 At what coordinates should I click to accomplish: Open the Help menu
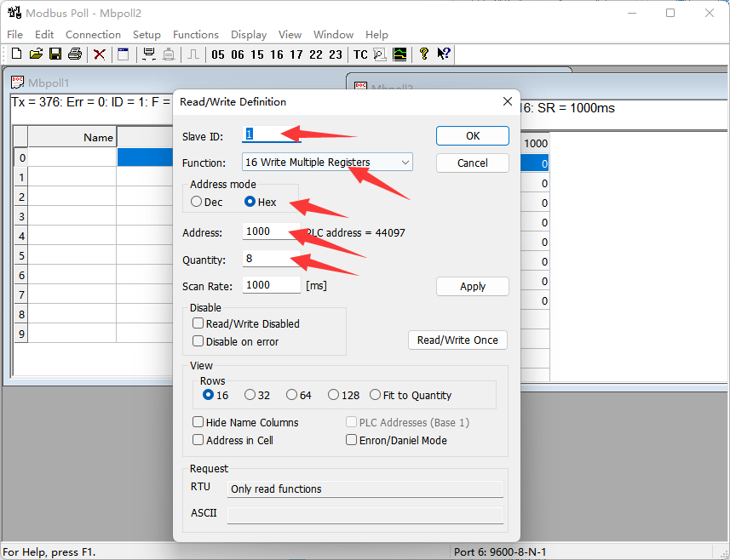(x=376, y=35)
